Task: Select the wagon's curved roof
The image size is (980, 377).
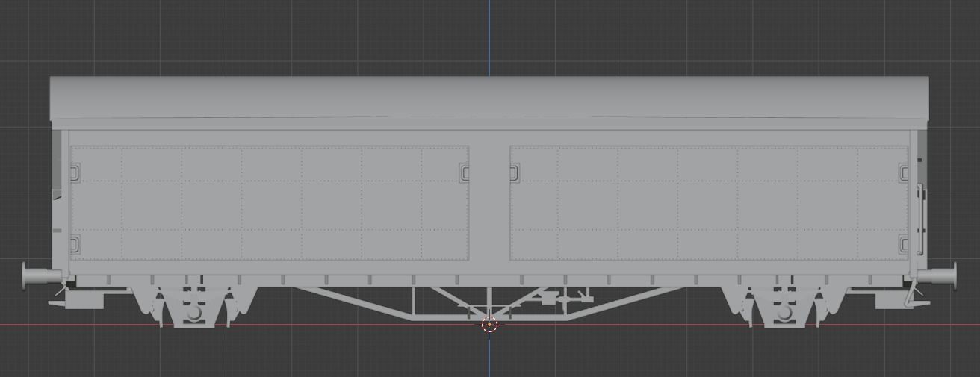Action: (x=489, y=100)
